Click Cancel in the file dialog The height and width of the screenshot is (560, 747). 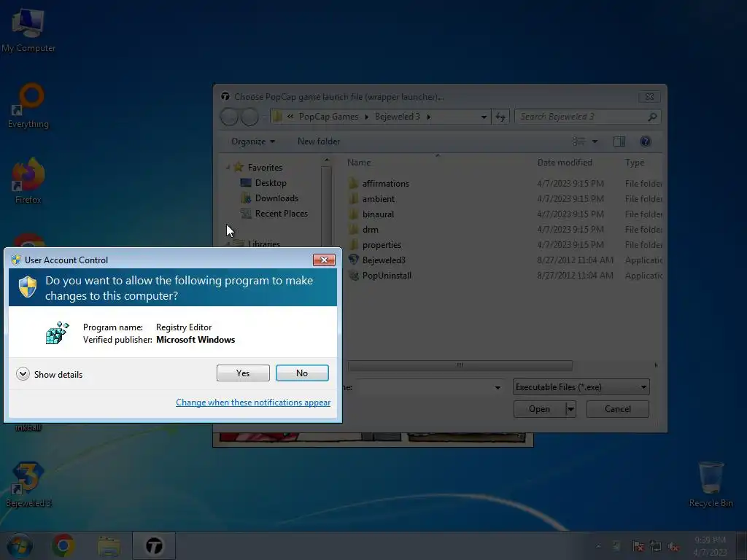(x=618, y=409)
